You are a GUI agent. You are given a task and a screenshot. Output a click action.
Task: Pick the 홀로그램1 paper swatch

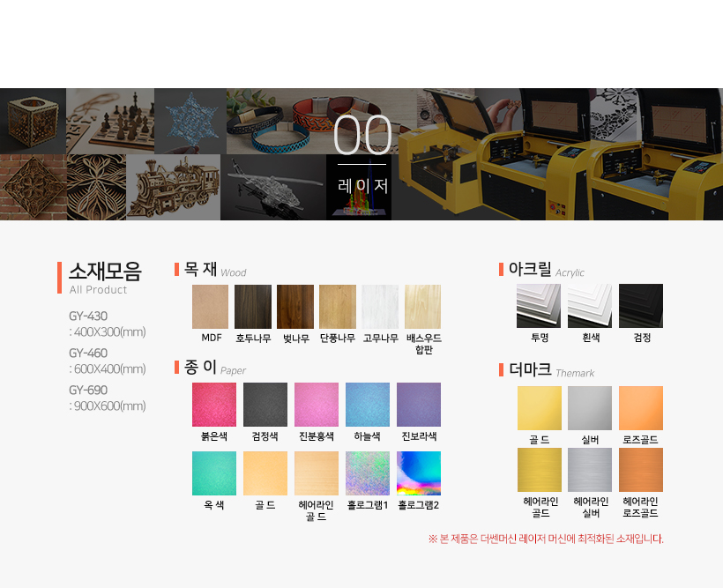click(x=368, y=473)
